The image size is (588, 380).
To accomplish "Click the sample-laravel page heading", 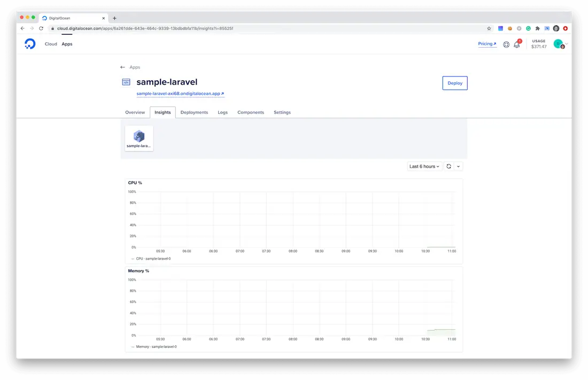I will click(x=167, y=82).
